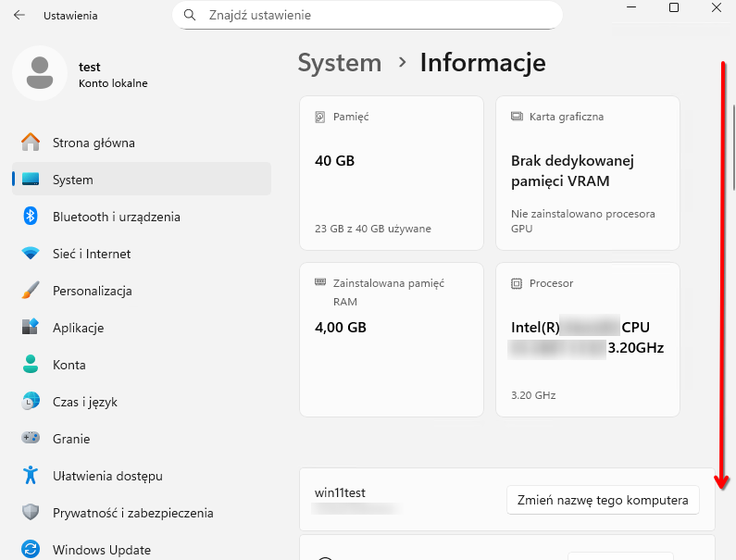Image resolution: width=736 pixels, height=560 pixels.
Task: Open Prywatność i zabezpieczenia settings
Action: click(132, 513)
